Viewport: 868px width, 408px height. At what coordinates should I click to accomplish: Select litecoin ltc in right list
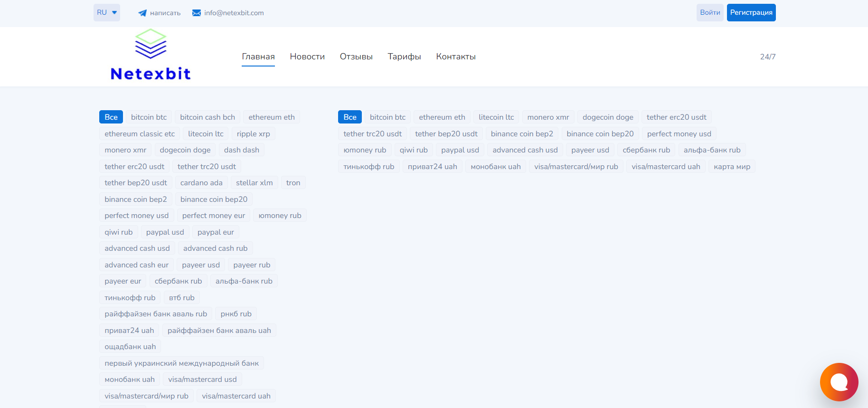click(496, 117)
